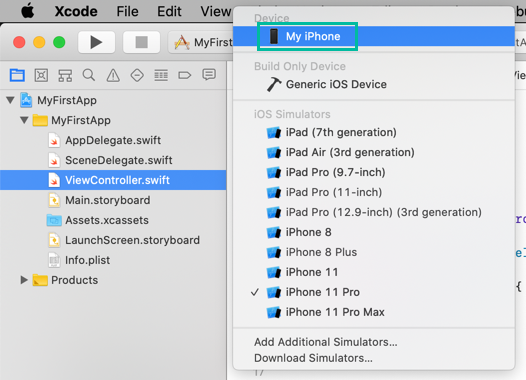Show the Project navigator
Image resolution: width=526 pixels, height=380 pixels.
point(17,75)
